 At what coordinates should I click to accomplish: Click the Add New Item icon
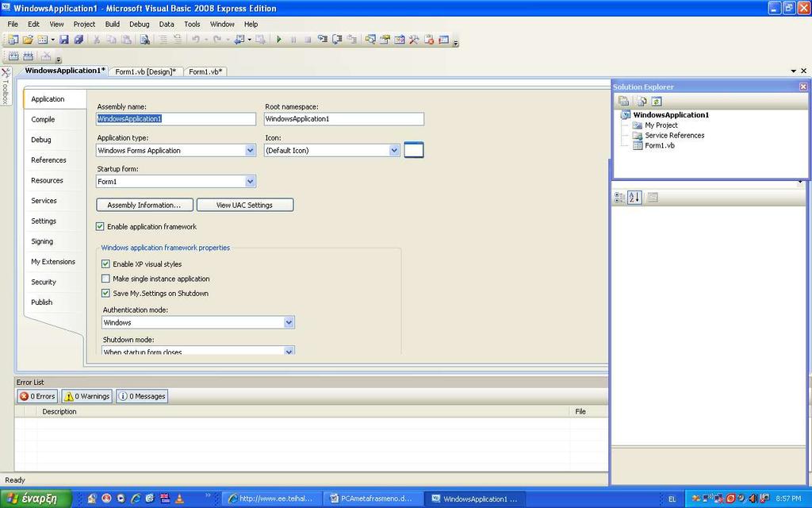[x=43, y=40]
